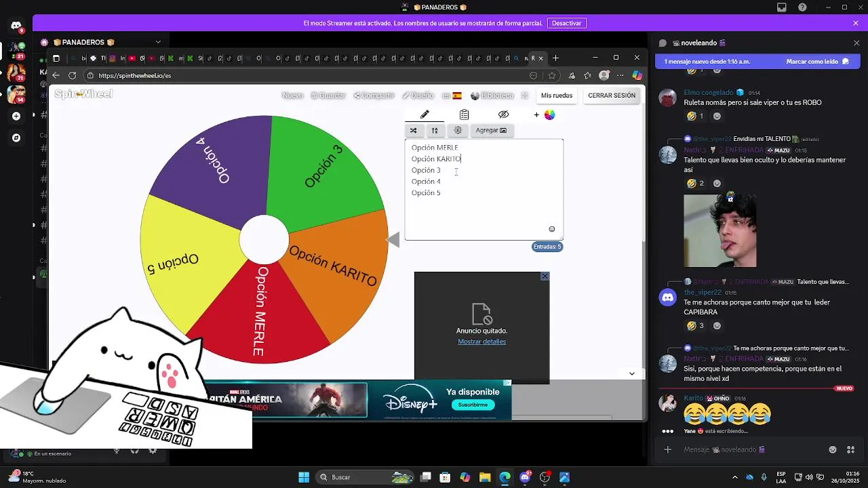Screen dimensions: 868x488
Task: Open apps launcher in message box
Action: 850,449
